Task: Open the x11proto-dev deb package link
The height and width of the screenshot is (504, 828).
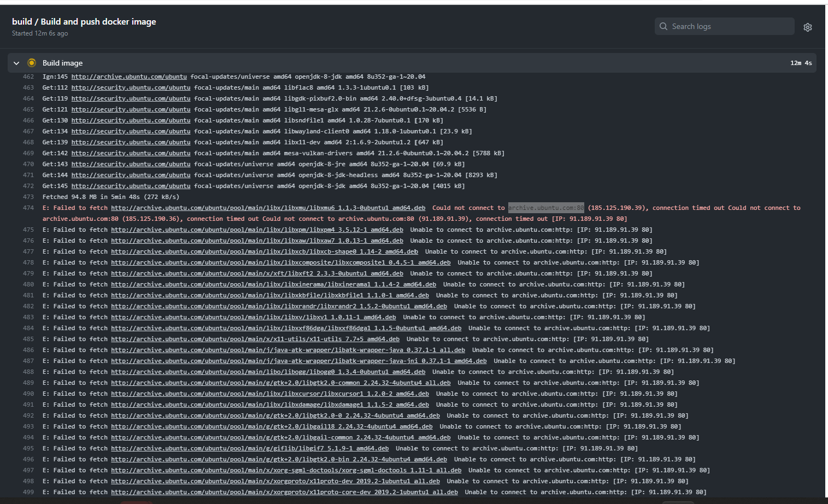Action: 275,481
